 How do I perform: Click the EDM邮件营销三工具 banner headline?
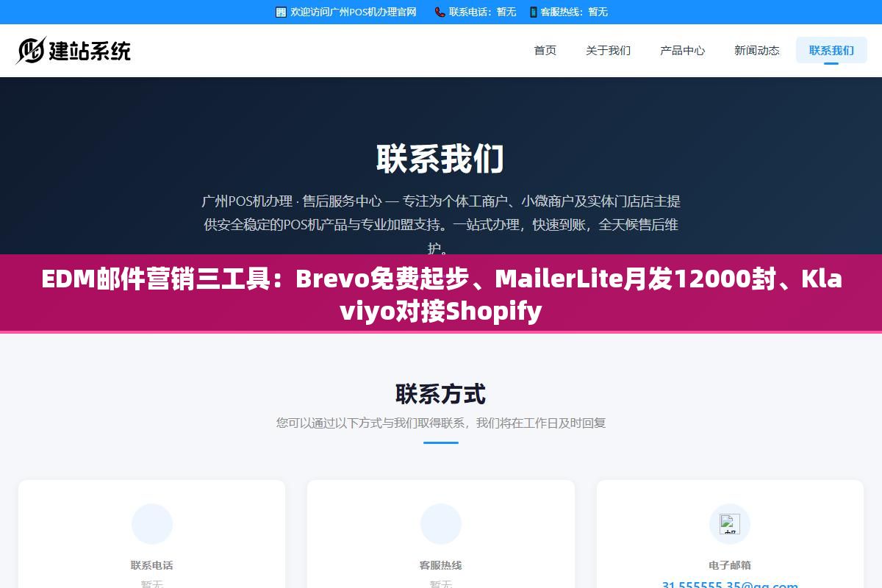tap(441, 295)
